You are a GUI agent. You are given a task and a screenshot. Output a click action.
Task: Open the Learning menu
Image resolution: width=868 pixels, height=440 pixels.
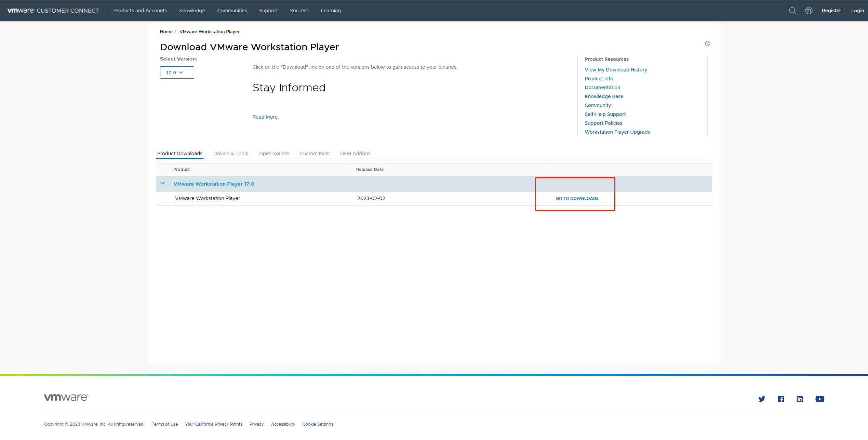click(331, 11)
